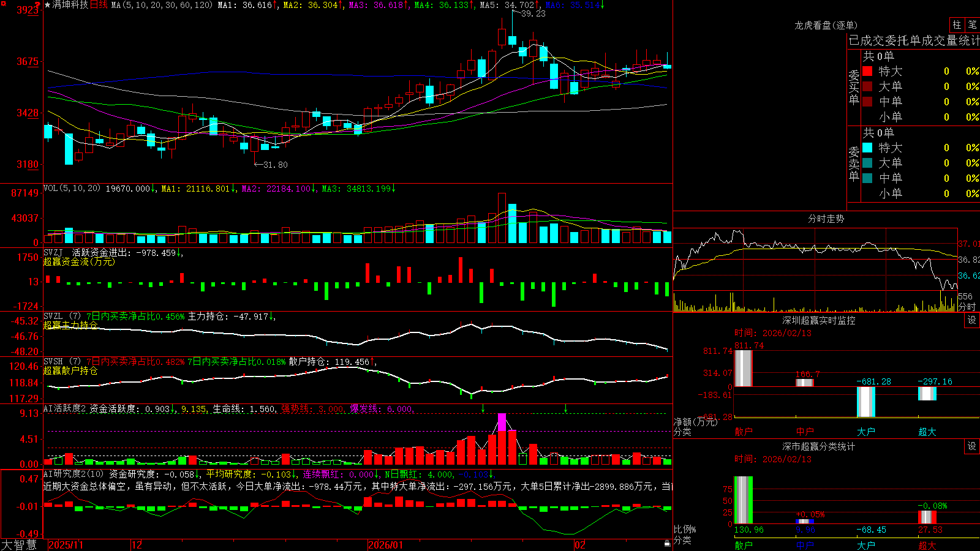980x551 pixels.
Task: Click the 9.96 value under 中户
Action: 805,530
